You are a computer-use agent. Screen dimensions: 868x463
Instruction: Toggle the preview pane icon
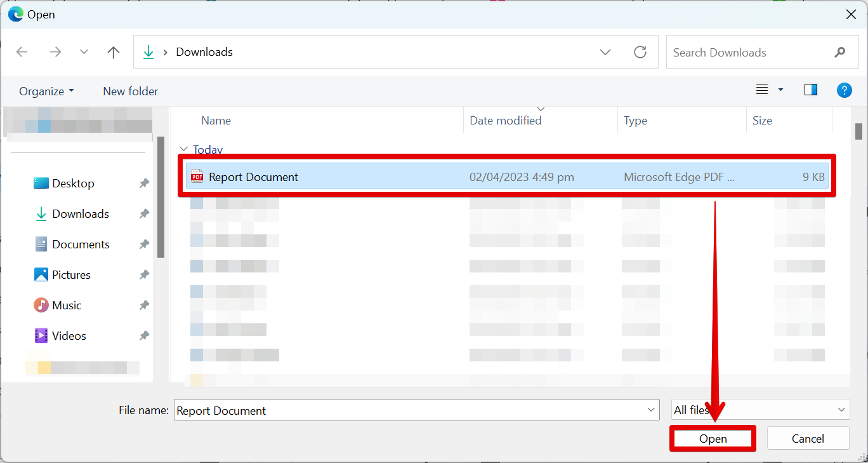tap(810, 90)
